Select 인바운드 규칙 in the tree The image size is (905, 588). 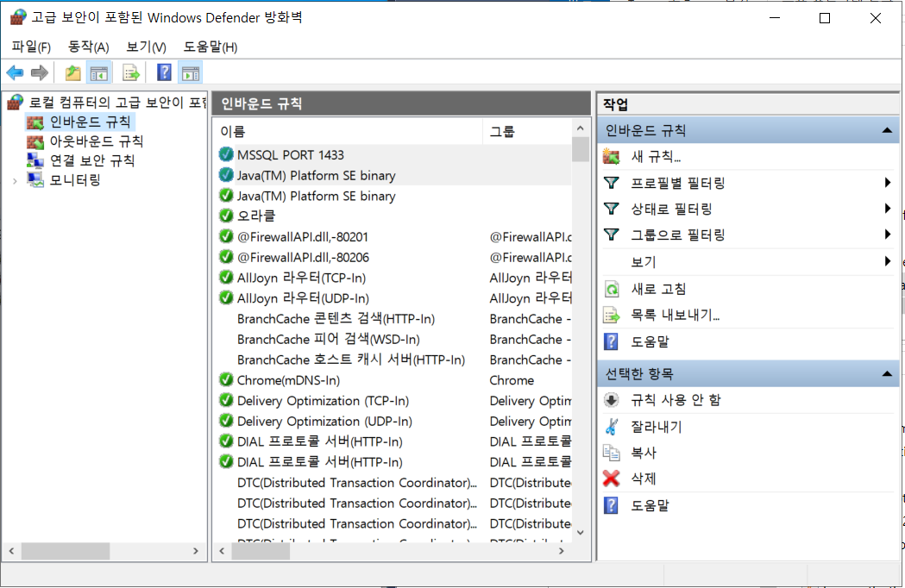click(x=90, y=122)
